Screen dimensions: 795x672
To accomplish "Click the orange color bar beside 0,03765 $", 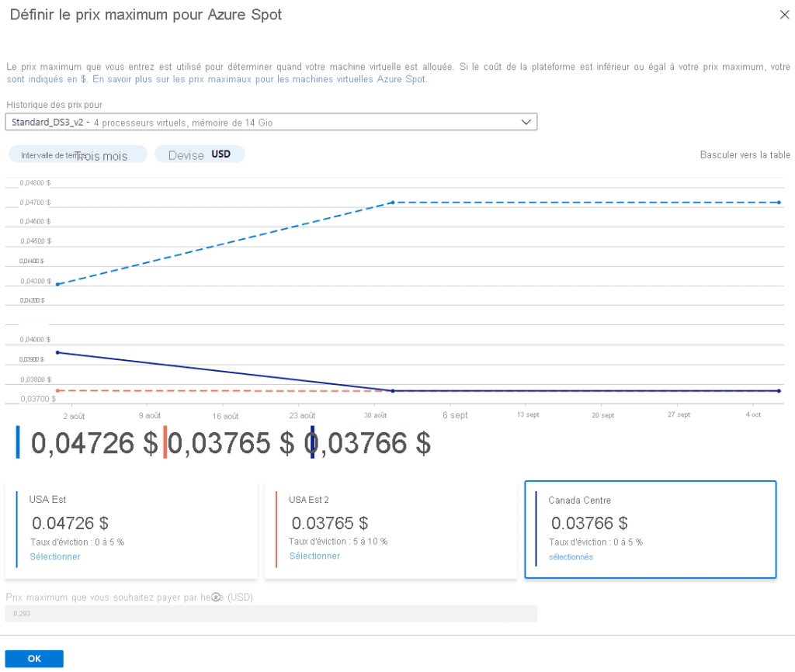I will 165,442.
